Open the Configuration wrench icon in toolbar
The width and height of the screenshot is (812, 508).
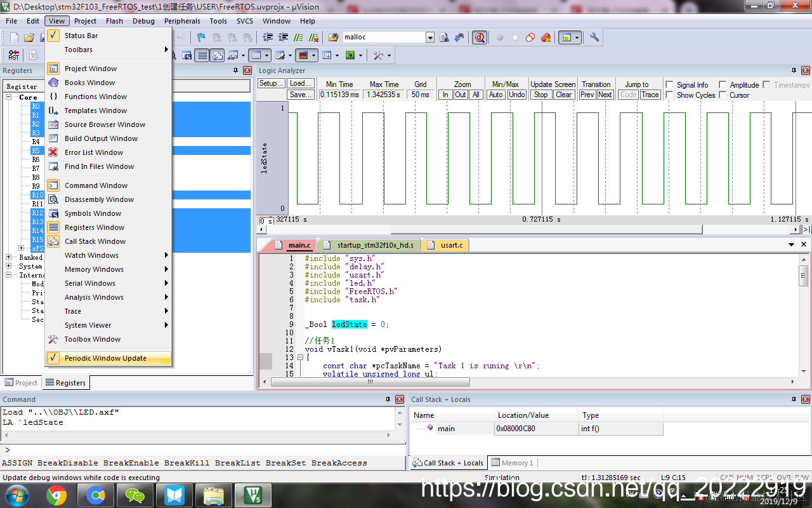pos(594,37)
